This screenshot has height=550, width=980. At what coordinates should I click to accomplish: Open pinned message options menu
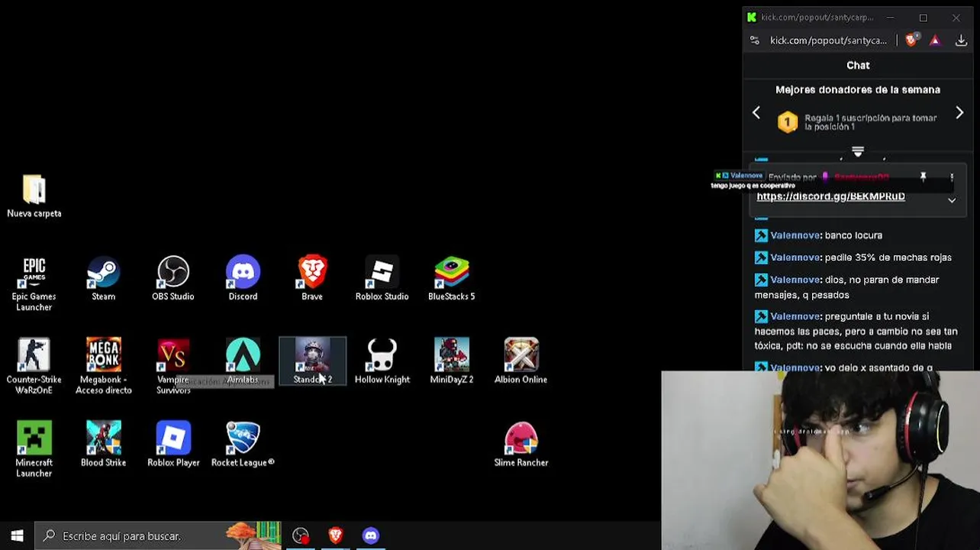click(x=952, y=177)
